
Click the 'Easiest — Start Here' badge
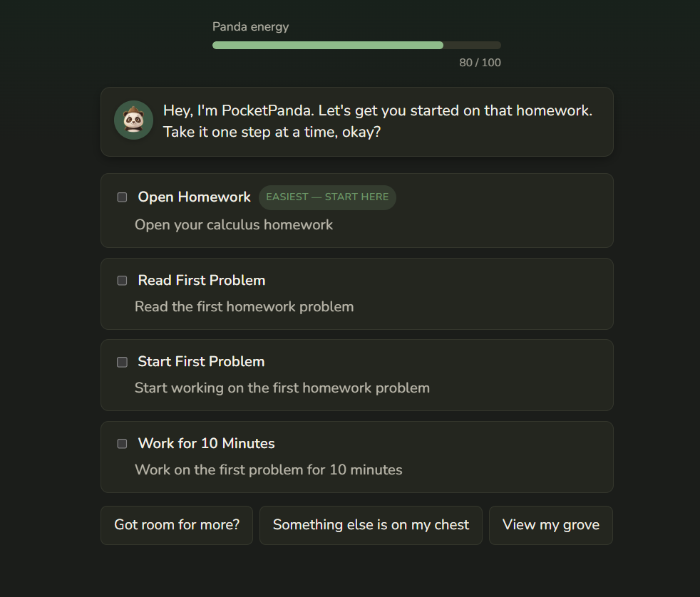click(327, 197)
